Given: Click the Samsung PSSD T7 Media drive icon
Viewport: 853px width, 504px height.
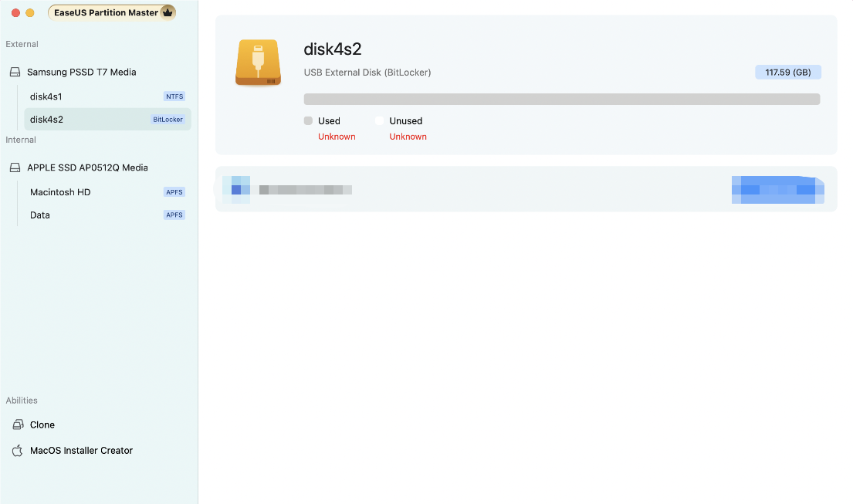Looking at the screenshot, I should tap(15, 72).
